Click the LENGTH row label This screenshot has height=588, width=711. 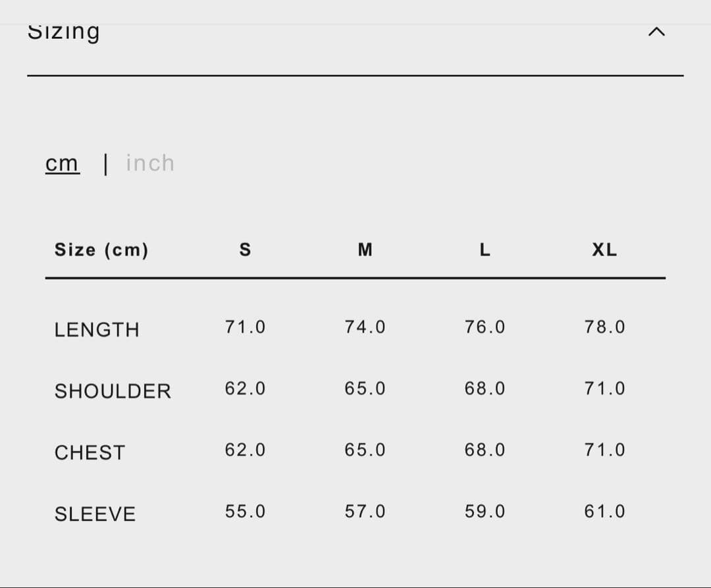(x=97, y=330)
